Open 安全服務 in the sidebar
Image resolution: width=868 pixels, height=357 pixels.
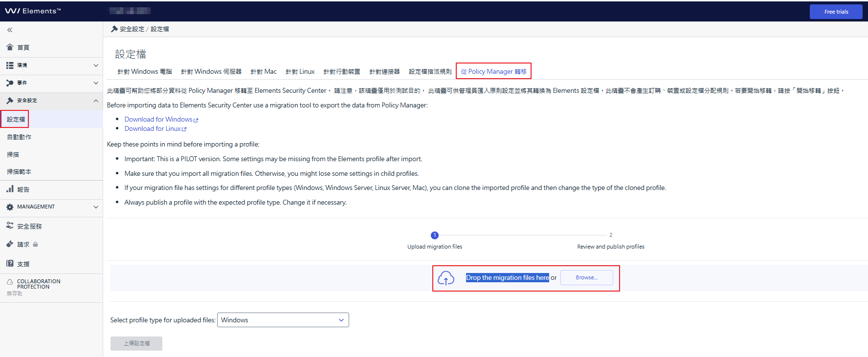tap(29, 227)
